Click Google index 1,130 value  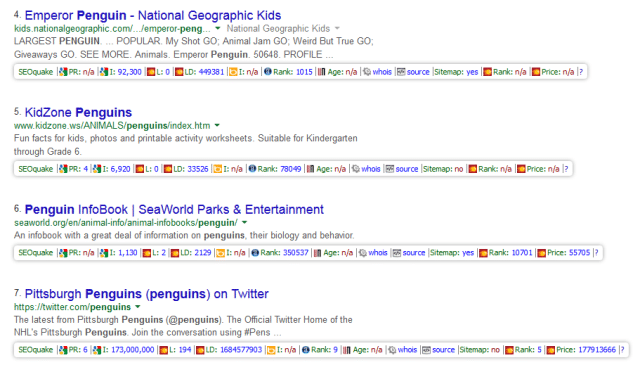pos(128,253)
